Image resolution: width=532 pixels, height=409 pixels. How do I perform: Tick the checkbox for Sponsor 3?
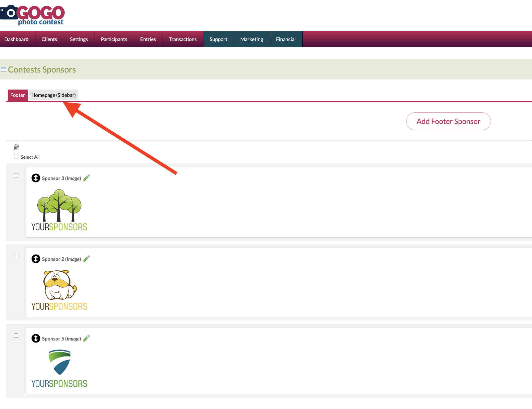point(16,175)
